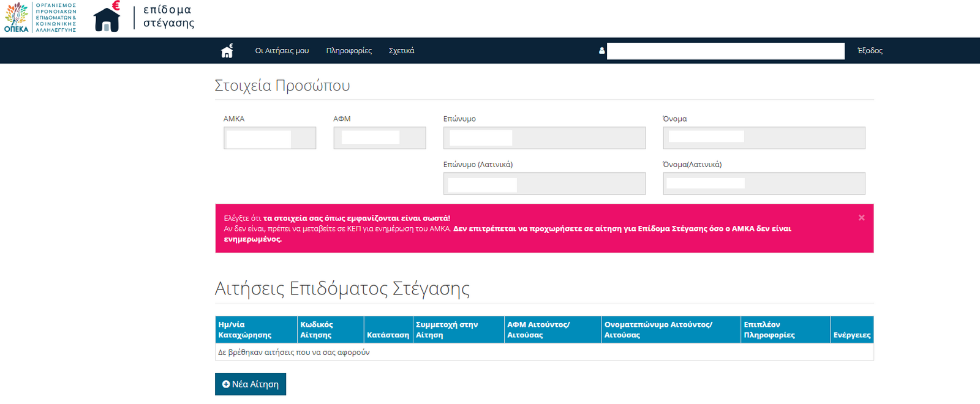Click the 'Κατάσταση' column header
This screenshot has width=980, height=404.
pyautogui.click(x=388, y=335)
